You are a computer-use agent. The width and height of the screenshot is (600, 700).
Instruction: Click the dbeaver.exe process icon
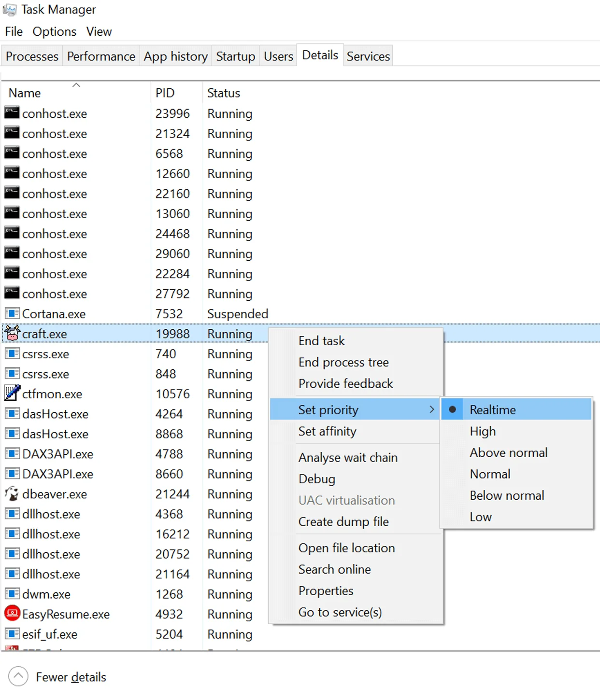tap(12, 493)
